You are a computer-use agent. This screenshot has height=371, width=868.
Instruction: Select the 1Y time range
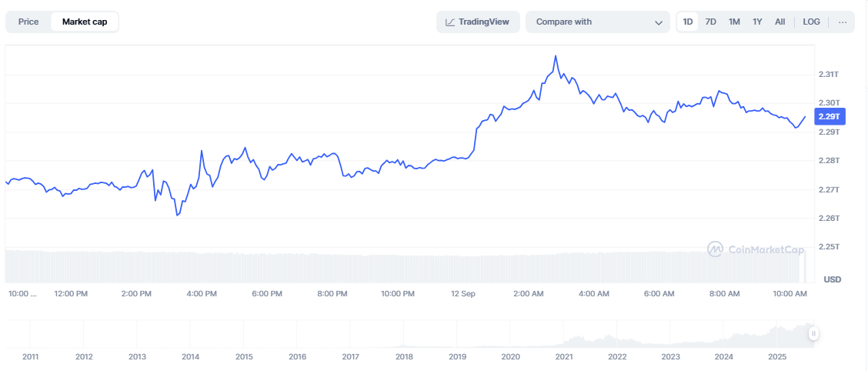click(x=757, y=22)
